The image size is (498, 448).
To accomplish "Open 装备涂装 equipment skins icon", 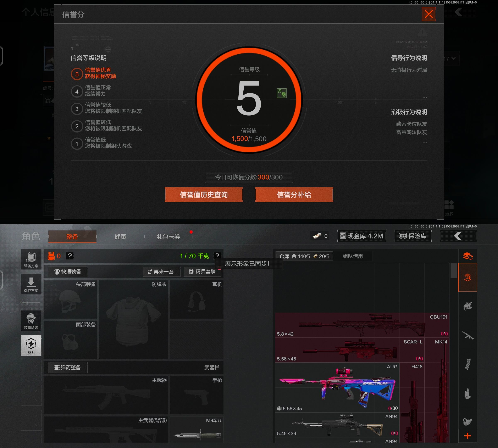I will pyautogui.click(x=31, y=320).
